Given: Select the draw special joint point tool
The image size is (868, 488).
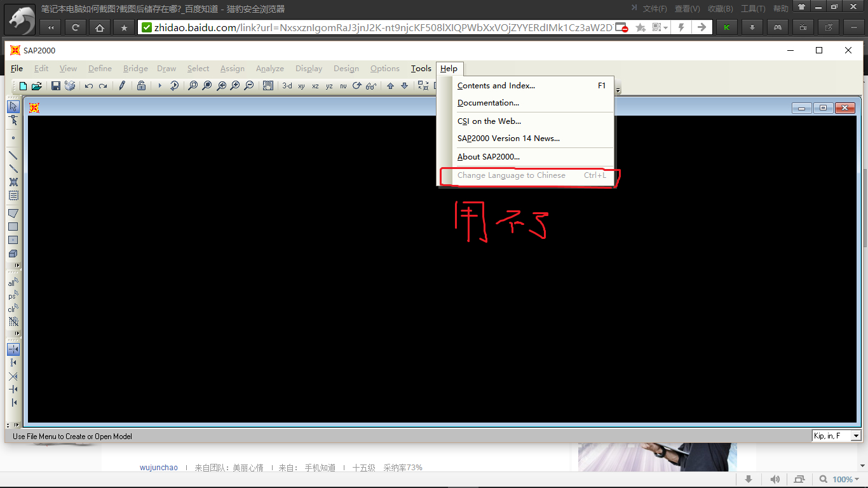Looking at the screenshot, I should (x=13, y=137).
